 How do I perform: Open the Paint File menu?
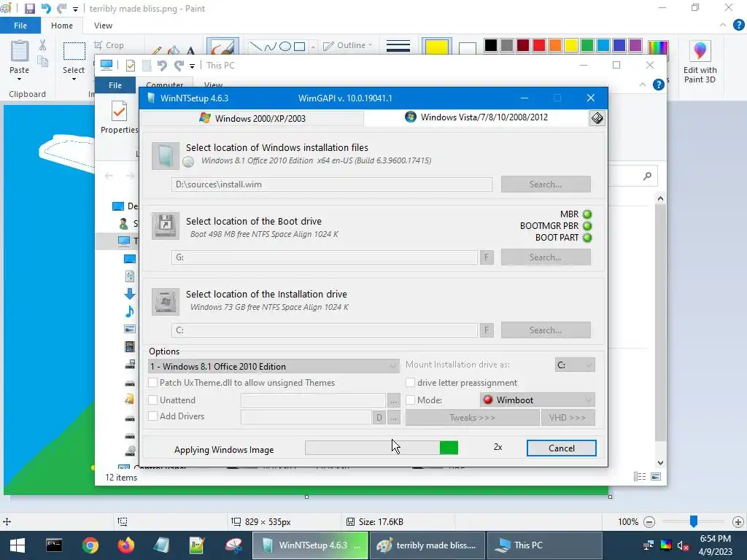20,26
